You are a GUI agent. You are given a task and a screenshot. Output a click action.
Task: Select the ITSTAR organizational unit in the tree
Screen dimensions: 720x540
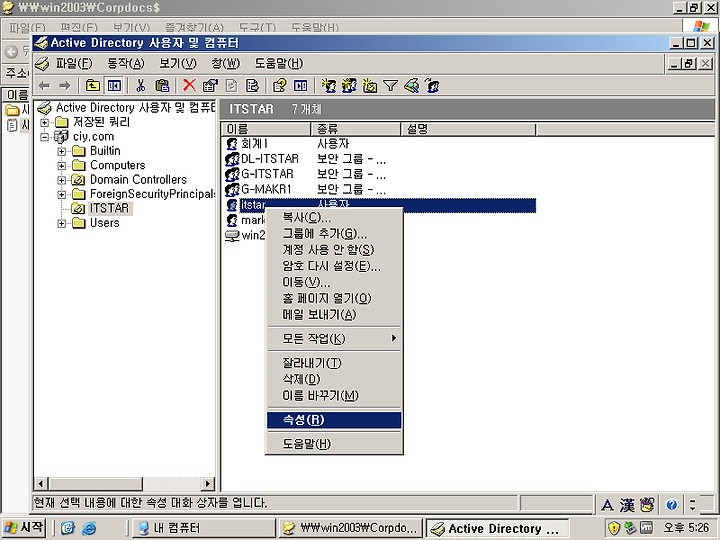[109, 208]
